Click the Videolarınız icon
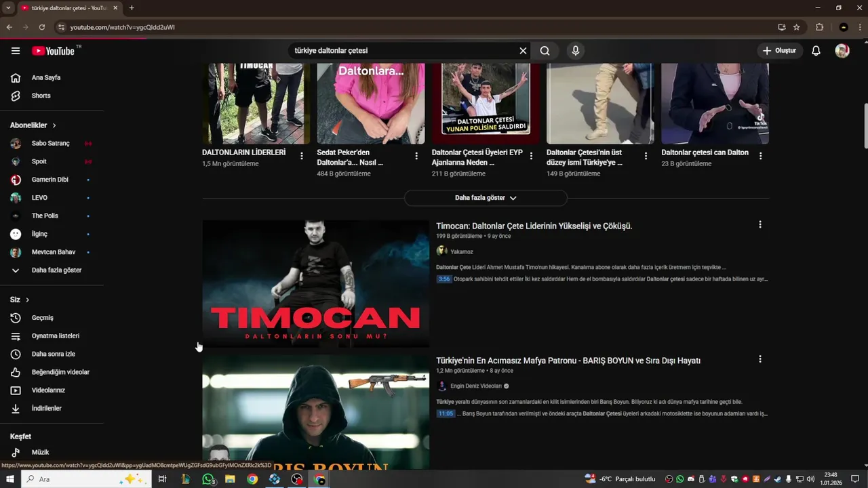The image size is (868, 488). tap(16, 390)
